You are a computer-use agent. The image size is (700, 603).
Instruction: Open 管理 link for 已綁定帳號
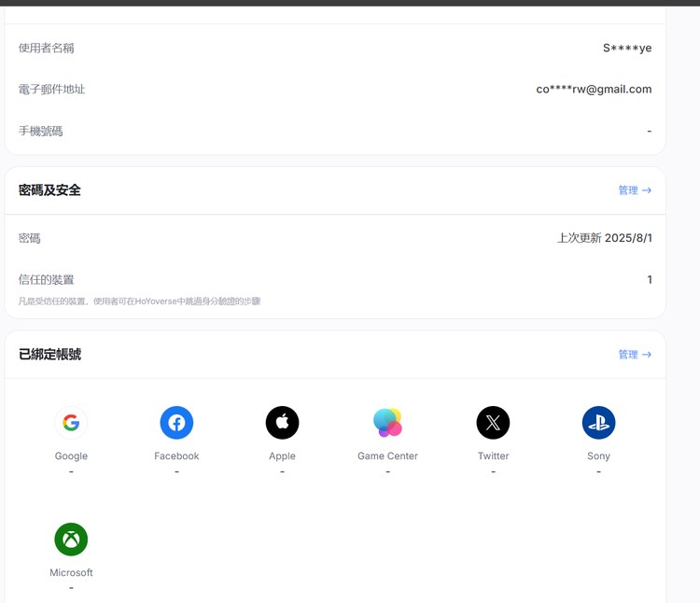click(x=634, y=355)
